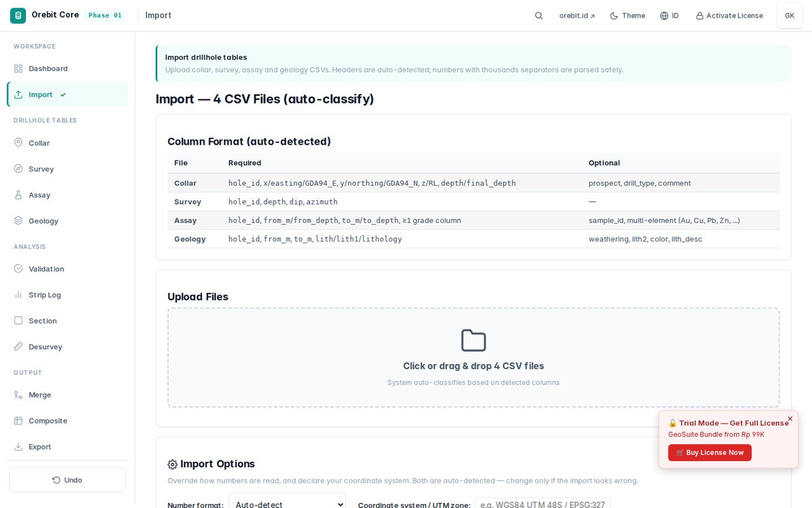Click the Orebit Core logo icon
The height and width of the screenshot is (508, 812).
pos(18,15)
